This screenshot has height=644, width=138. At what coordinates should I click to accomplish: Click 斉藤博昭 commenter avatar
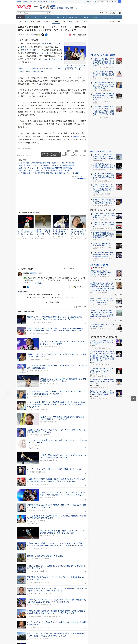pos(20,274)
